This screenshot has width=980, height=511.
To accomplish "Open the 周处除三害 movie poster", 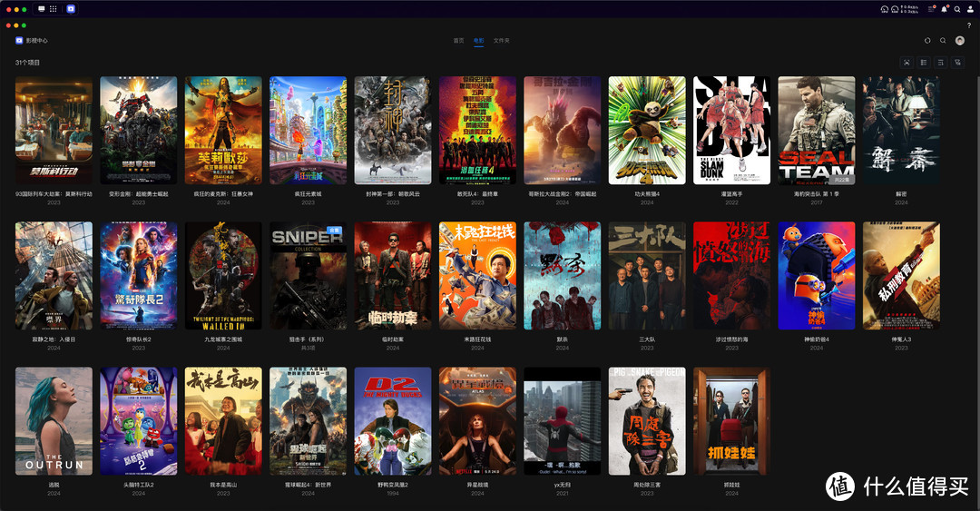I will (647, 421).
